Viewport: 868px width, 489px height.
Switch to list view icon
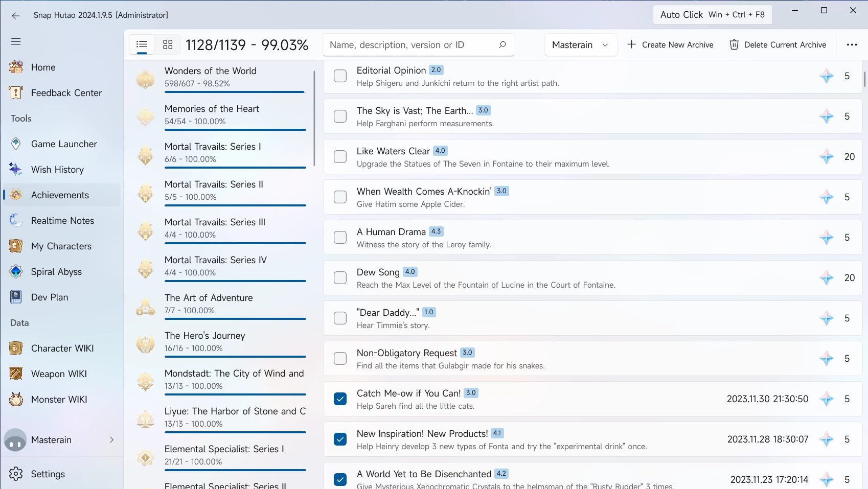point(142,44)
